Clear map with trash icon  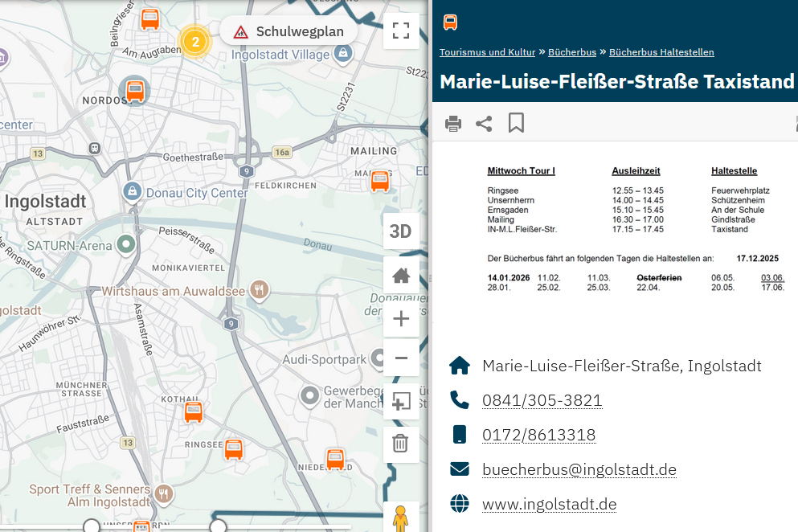point(400,444)
